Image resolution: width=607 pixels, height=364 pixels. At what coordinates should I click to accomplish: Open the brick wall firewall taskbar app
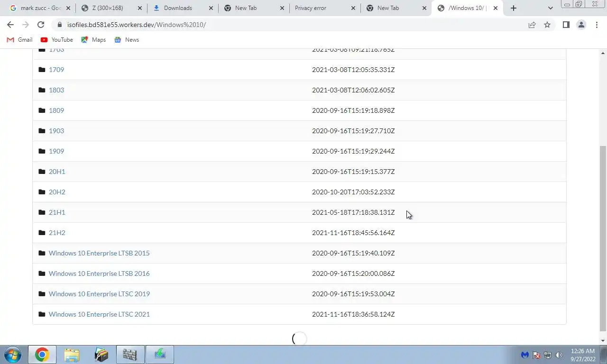click(130, 355)
